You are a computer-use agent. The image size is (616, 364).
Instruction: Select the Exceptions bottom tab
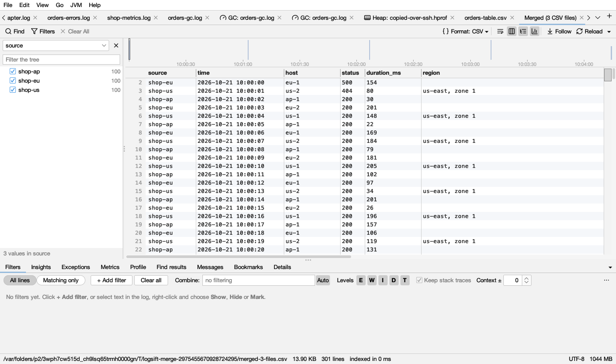click(76, 267)
